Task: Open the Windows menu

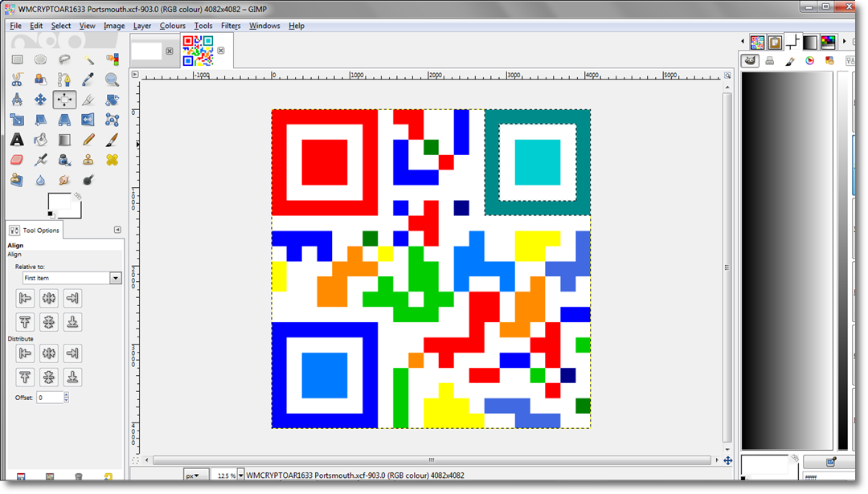Action: coord(264,26)
